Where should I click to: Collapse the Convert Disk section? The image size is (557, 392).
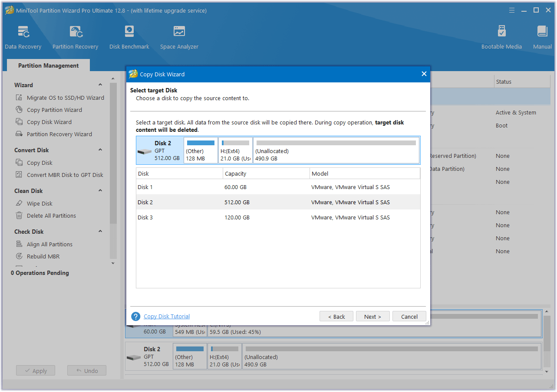pyautogui.click(x=100, y=150)
